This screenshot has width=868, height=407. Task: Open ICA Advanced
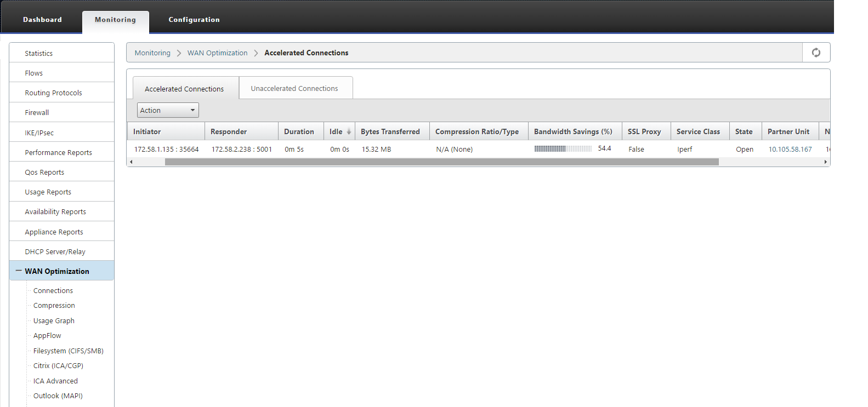pos(55,381)
